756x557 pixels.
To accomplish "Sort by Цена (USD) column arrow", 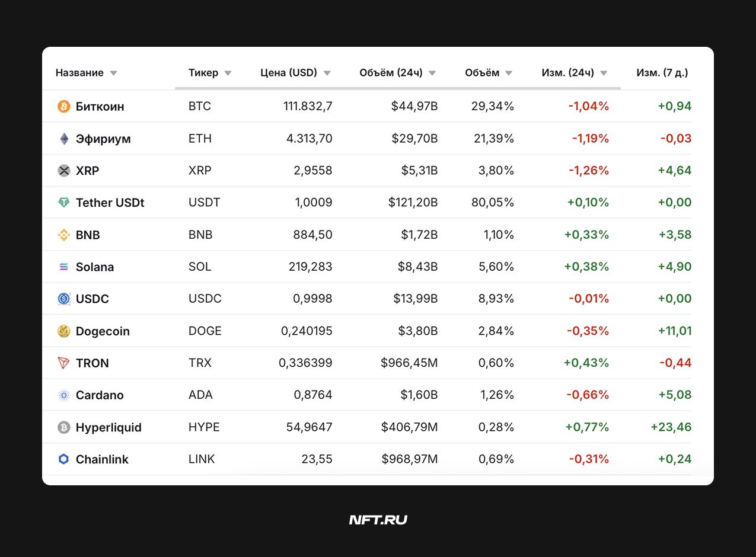I will pyautogui.click(x=327, y=73).
